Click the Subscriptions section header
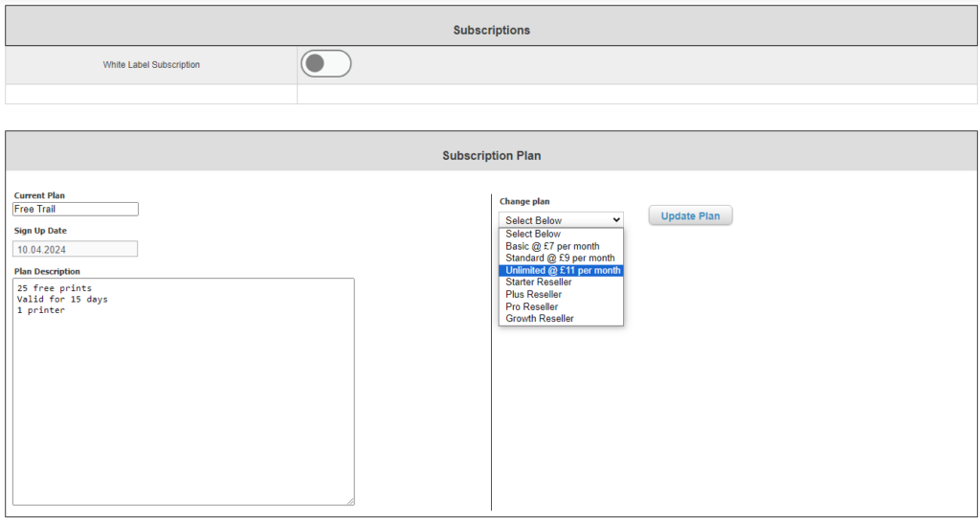The image size is (980, 518). 491,31
